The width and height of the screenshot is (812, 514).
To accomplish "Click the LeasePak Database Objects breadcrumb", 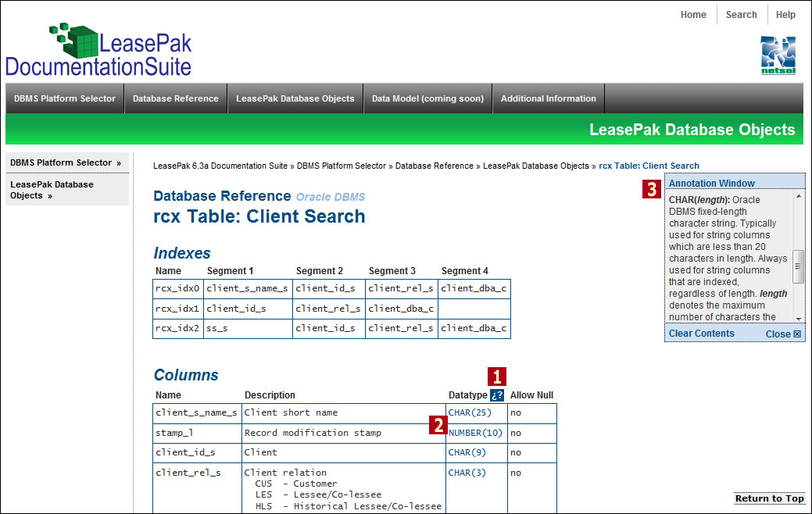I will point(536,166).
